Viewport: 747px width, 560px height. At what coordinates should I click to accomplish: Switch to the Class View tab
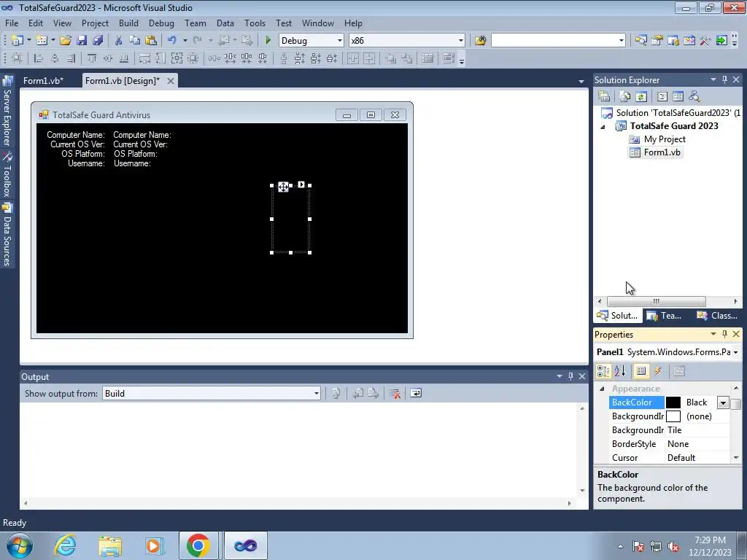(x=718, y=315)
